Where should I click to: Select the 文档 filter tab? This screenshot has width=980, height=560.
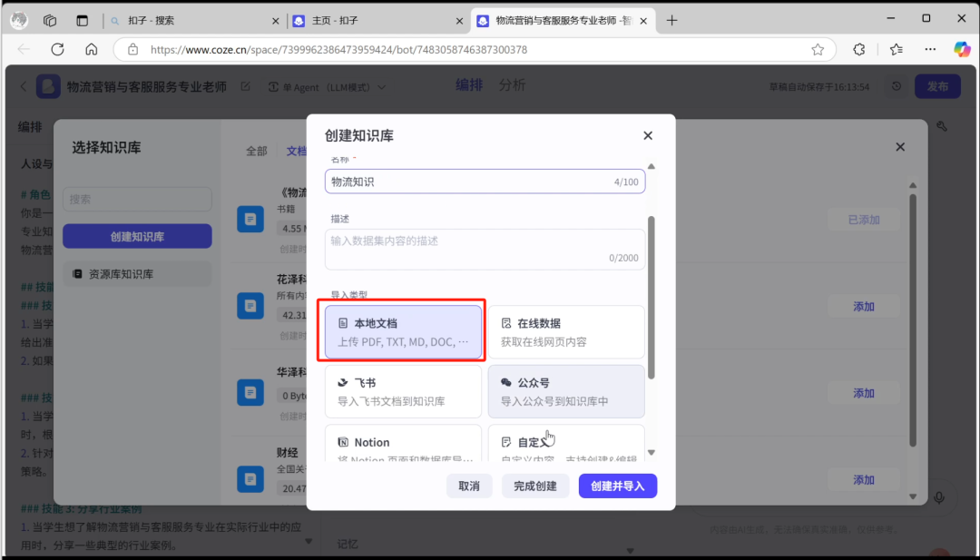pyautogui.click(x=296, y=151)
